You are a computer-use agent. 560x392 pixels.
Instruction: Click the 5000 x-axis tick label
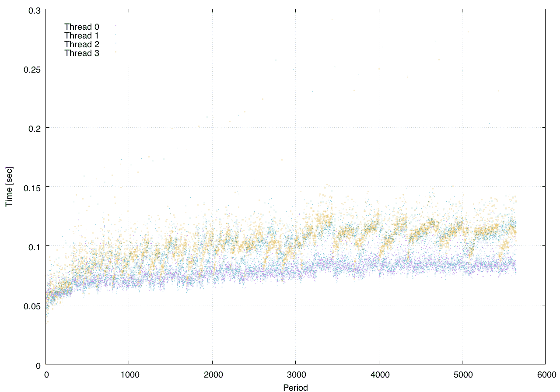[x=462, y=374]
